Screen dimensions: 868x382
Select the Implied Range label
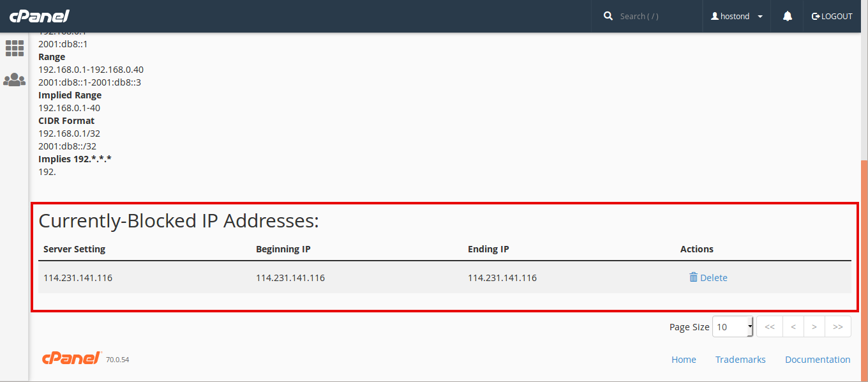click(70, 95)
